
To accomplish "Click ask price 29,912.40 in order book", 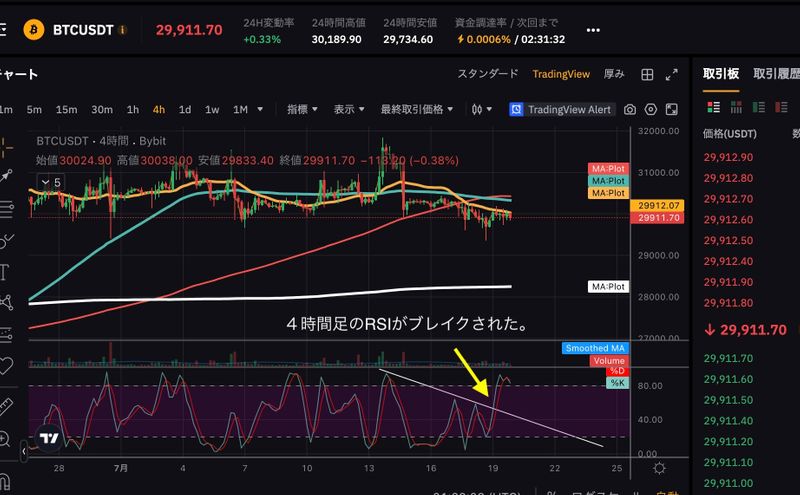I will tap(728, 261).
